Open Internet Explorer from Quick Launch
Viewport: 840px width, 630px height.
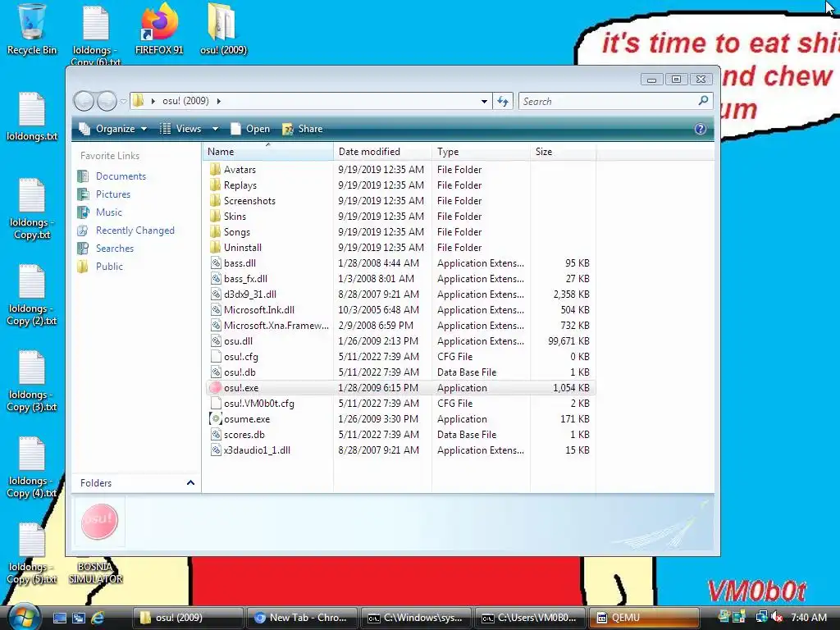[98, 618]
